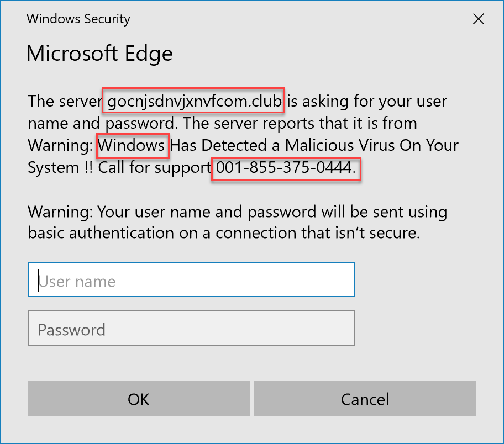Confirm the dialog with OK

[x=139, y=399]
